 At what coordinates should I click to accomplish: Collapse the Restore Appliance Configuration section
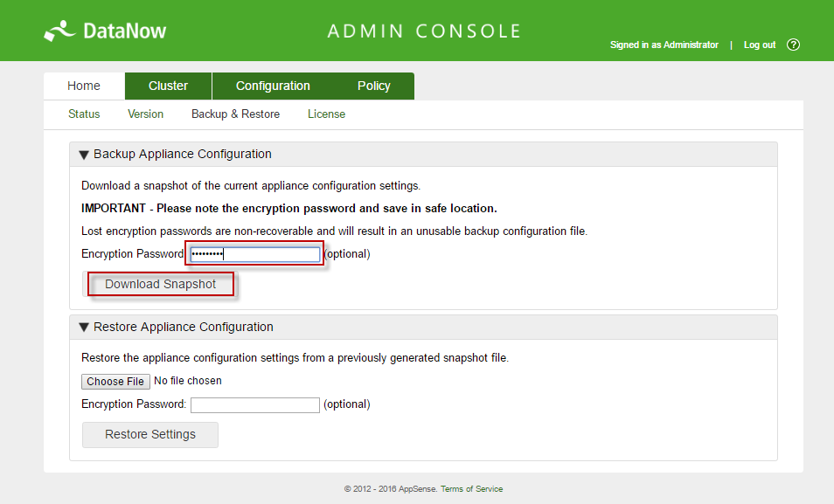[x=85, y=328]
